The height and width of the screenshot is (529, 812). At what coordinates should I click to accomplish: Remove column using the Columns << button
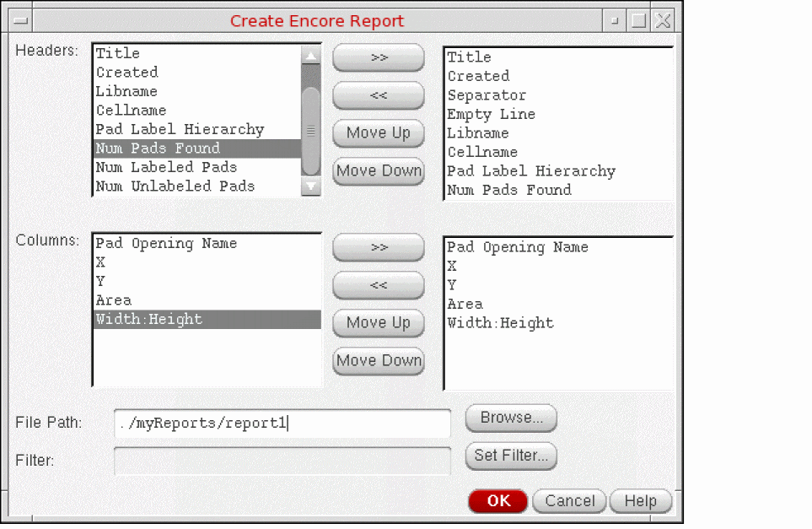coord(379,285)
